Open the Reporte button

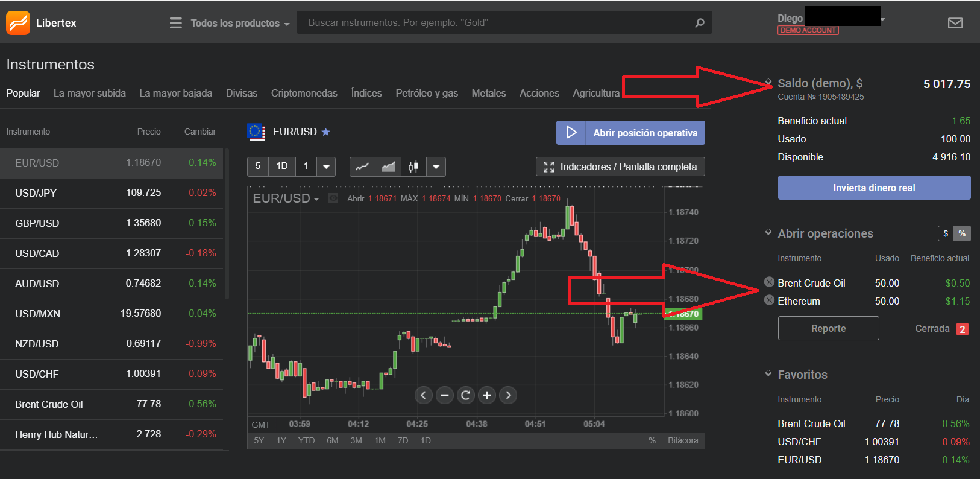click(x=828, y=328)
